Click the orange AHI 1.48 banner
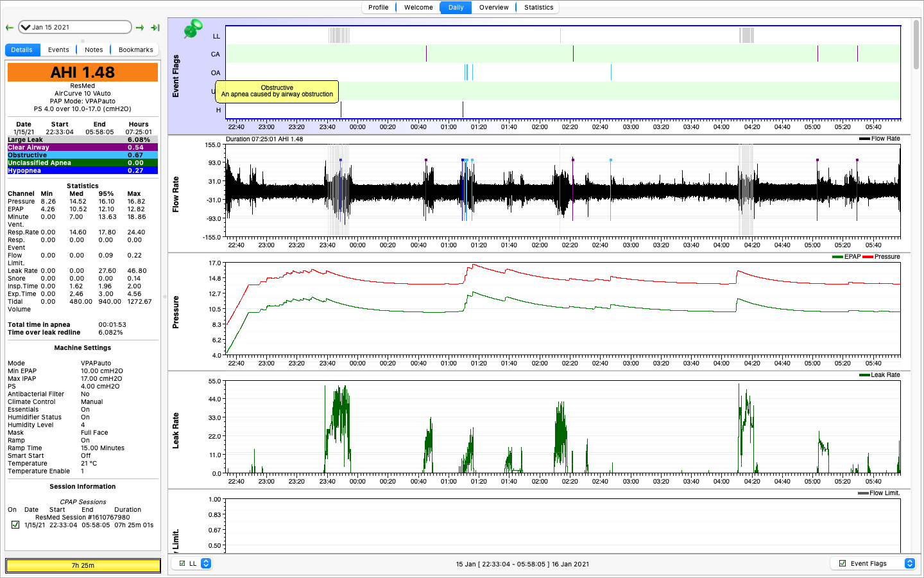 (83, 73)
